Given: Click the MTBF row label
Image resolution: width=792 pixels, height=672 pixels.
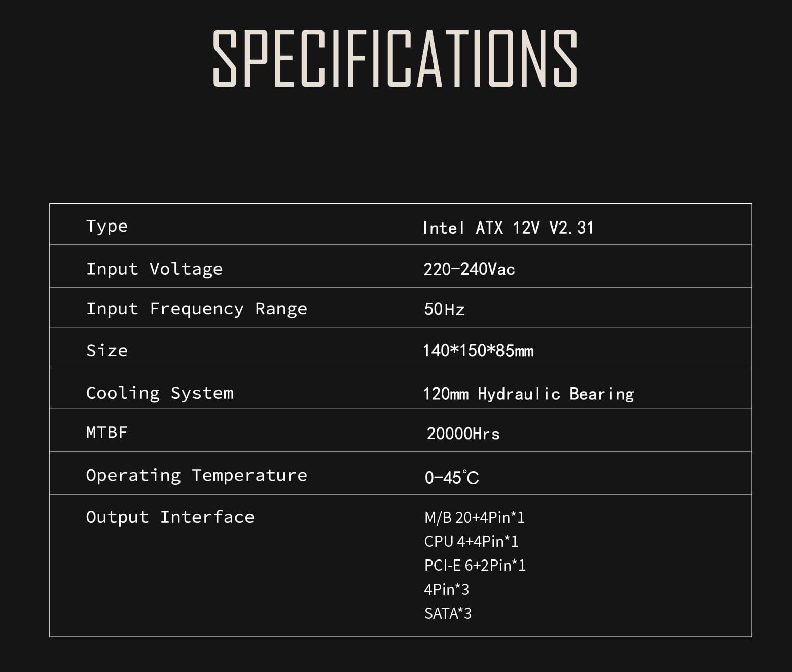Looking at the screenshot, I should pyautogui.click(x=106, y=432).
